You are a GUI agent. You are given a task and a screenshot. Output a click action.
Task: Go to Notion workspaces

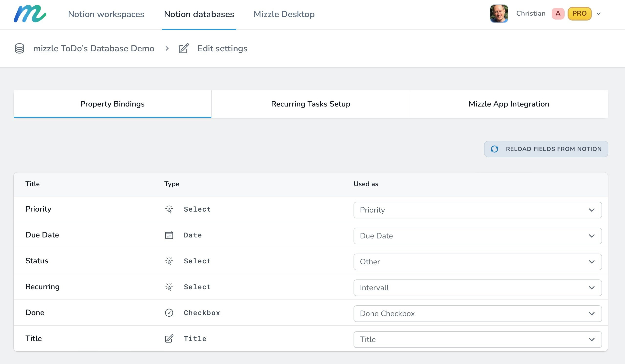pyautogui.click(x=106, y=14)
